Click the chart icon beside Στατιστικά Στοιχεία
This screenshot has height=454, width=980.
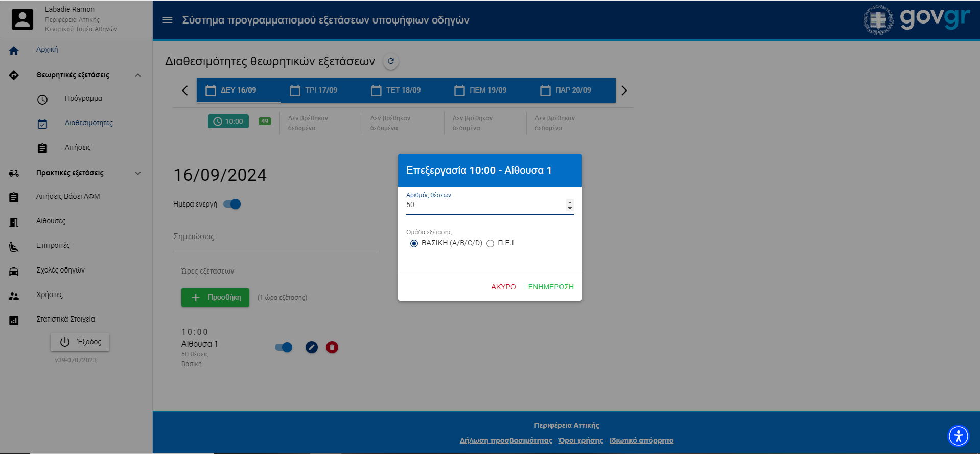[14, 321]
